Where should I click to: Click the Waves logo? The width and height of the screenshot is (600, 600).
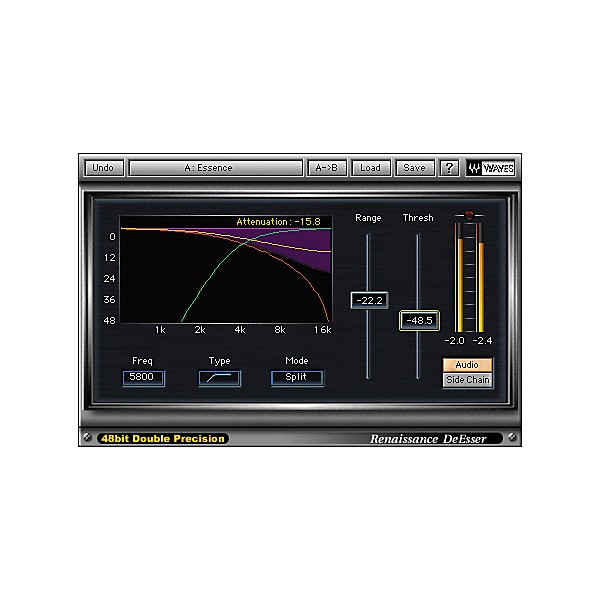(491, 168)
